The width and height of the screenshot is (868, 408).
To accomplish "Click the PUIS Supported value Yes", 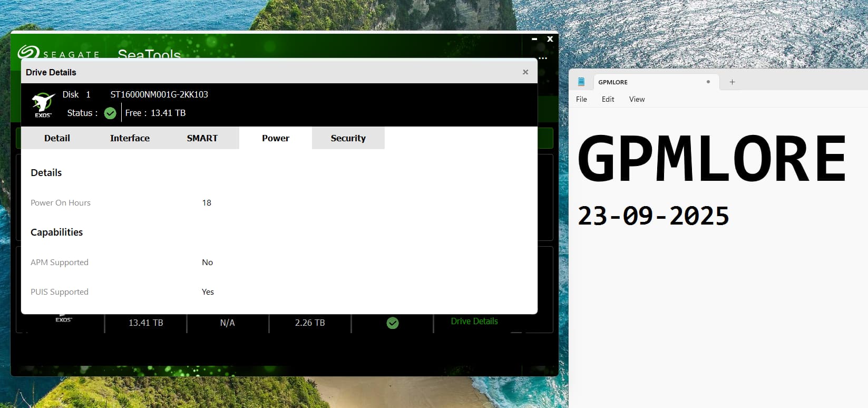I will point(208,292).
